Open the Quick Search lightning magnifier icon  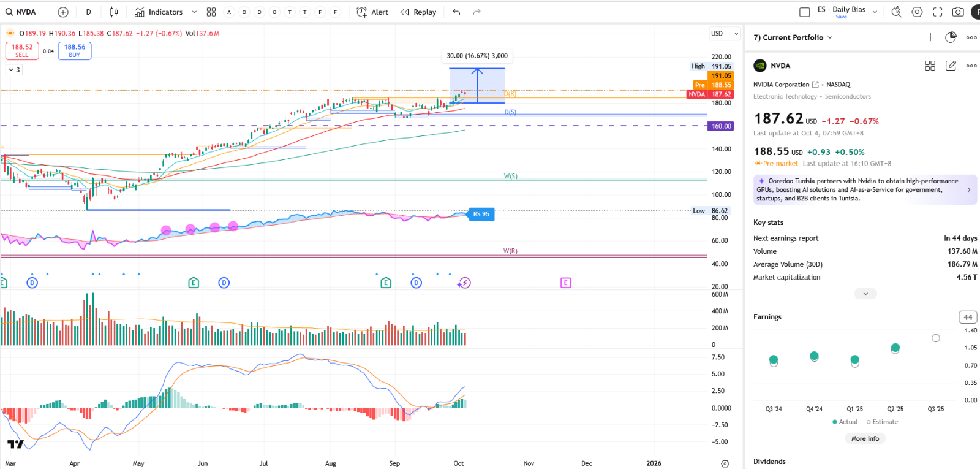click(896, 12)
